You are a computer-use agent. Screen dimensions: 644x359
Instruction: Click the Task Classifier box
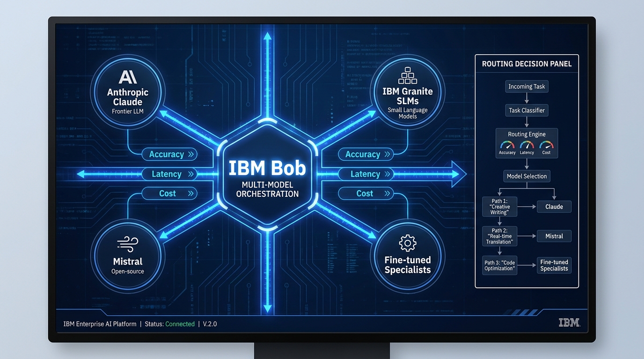527,111
